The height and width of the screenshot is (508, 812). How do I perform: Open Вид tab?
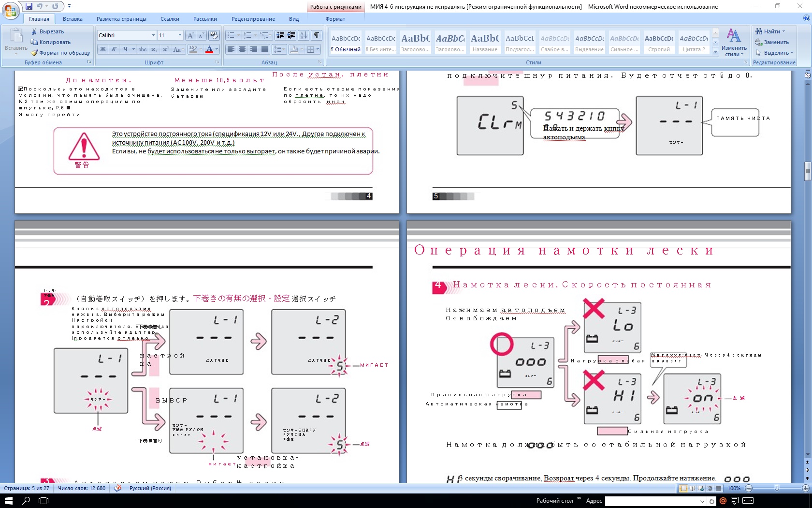(294, 19)
